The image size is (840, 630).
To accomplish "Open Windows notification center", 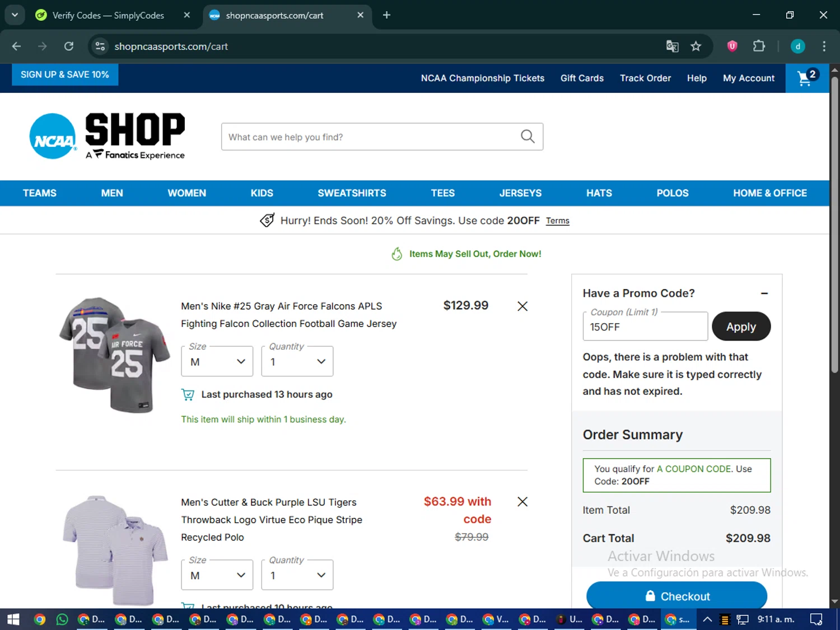I will click(x=816, y=619).
